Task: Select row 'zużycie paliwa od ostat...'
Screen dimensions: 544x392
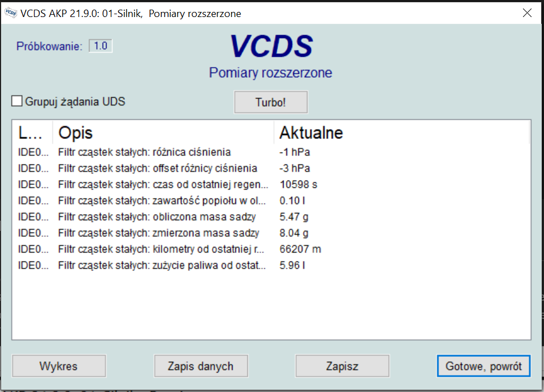Action: (271, 265)
